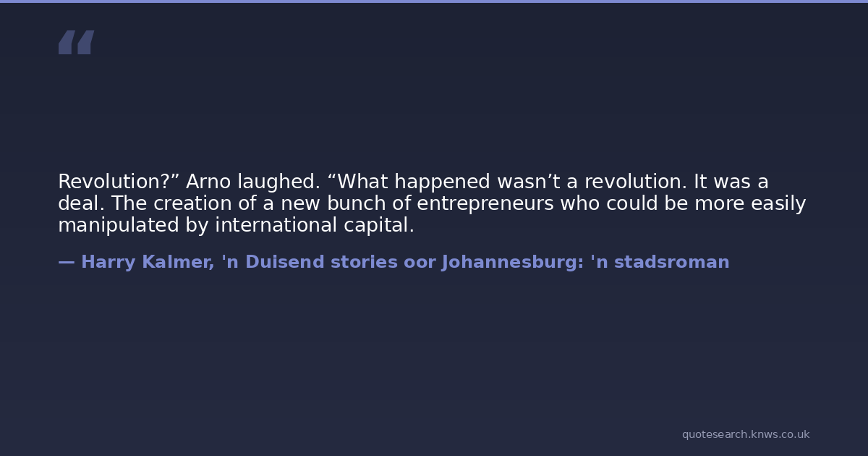
Task: Click the em dash before Harry Kalmer
Action: click(66, 262)
